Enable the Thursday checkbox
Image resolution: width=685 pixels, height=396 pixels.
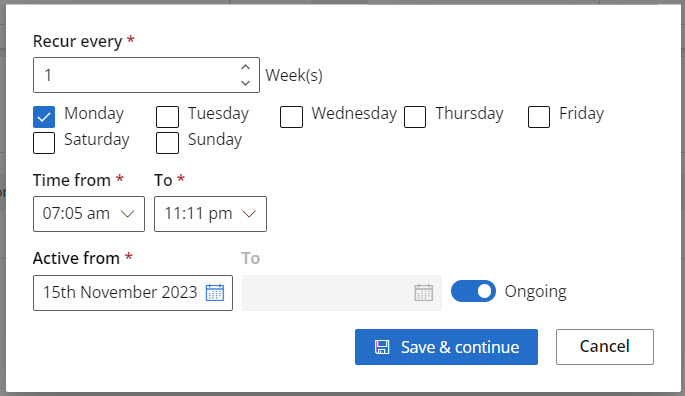tap(415, 117)
